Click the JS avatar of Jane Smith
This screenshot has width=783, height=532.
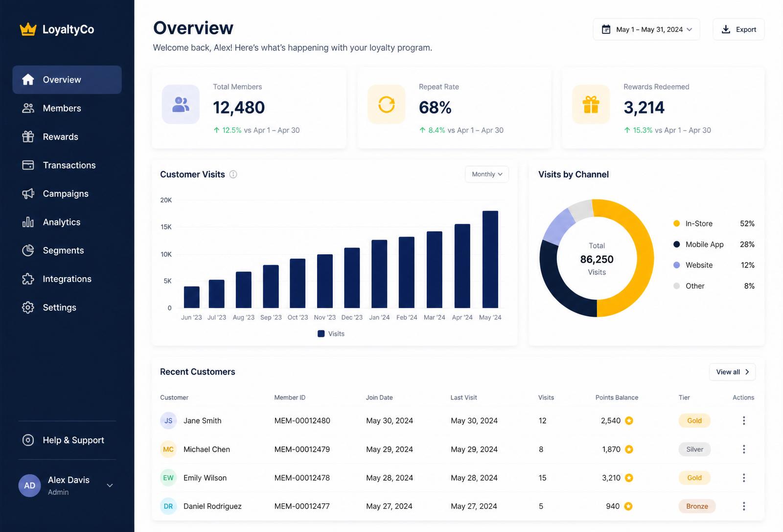168,421
